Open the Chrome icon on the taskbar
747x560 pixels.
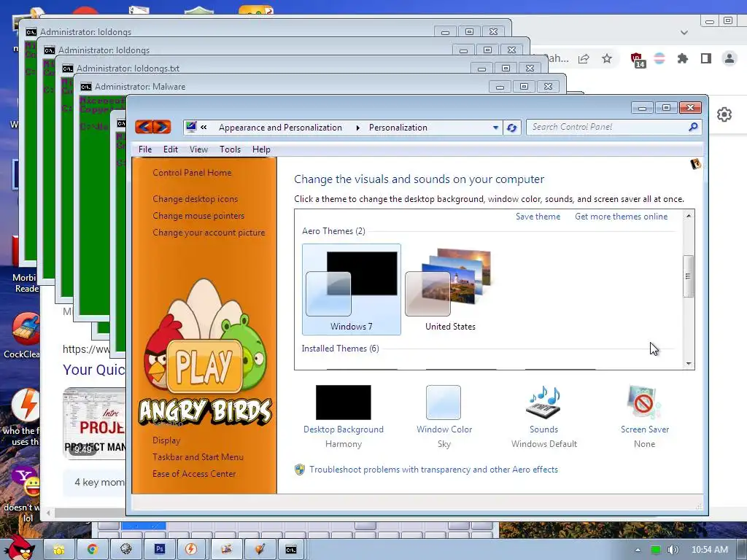point(93,549)
